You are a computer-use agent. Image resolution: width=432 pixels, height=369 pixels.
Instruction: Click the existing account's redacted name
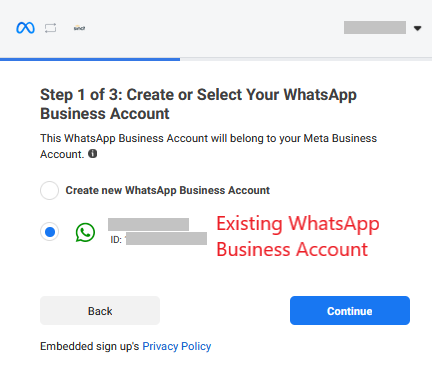pyautogui.click(x=148, y=224)
